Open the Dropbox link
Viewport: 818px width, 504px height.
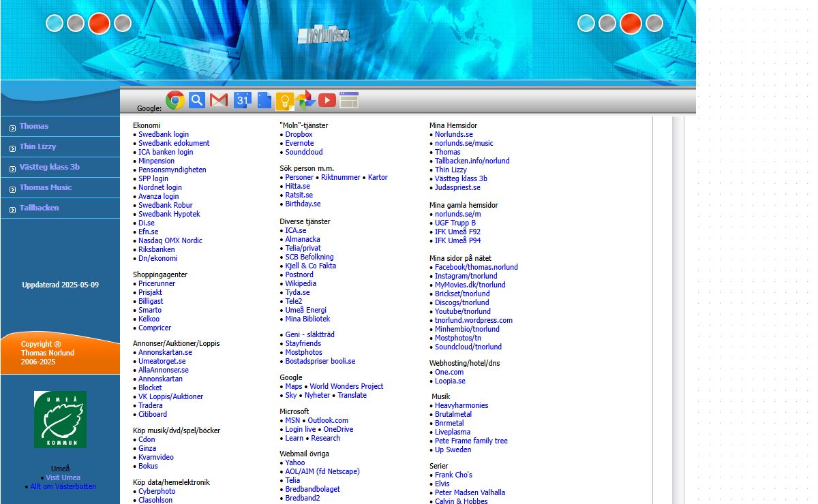[x=299, y=135]
